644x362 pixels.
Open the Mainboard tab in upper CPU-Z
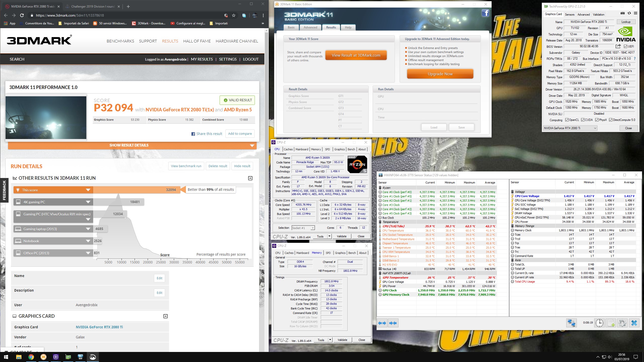tap(302, 149)
